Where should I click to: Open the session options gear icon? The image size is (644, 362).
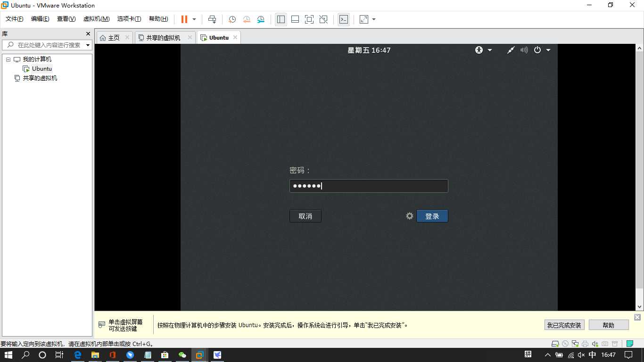[x=410, y=216]
